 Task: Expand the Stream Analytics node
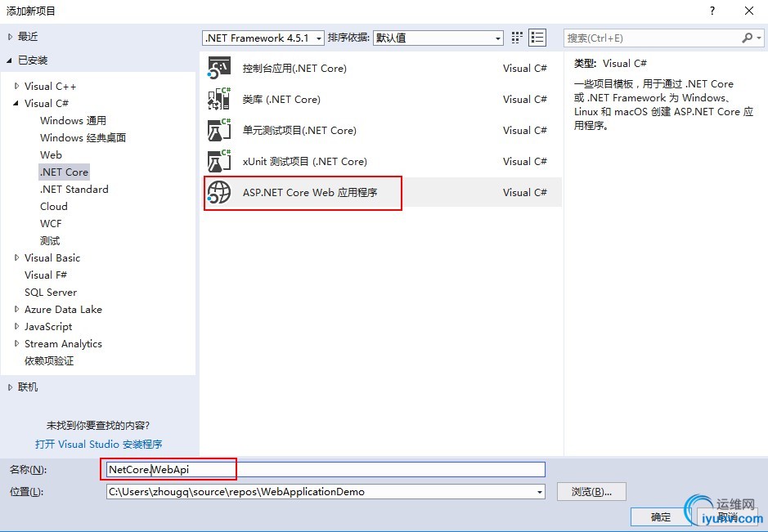16,343
